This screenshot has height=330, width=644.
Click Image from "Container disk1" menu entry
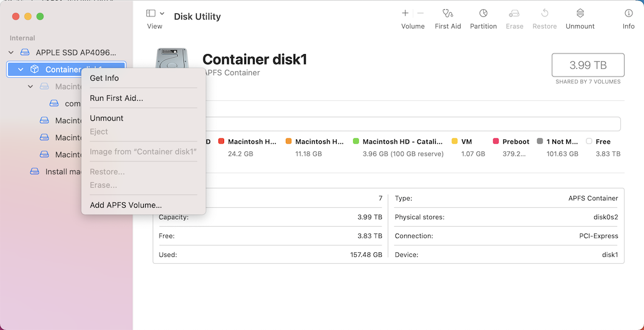(x=143, y=153)
